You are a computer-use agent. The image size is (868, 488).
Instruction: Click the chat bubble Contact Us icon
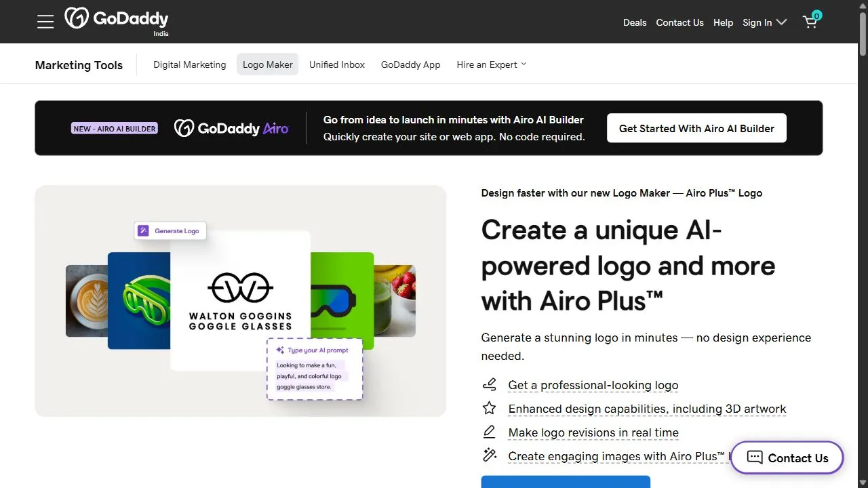pos(755,457)
